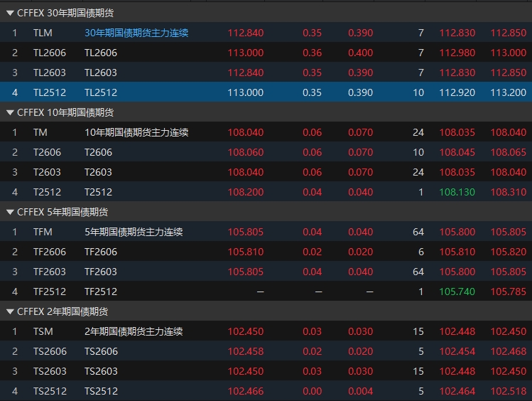
Task: Open the 30年期国债期货主力连续 link
Action: point(136,33)
